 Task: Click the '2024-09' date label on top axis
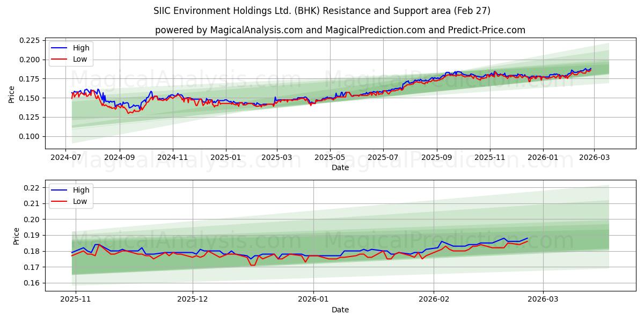pos(120,158)
